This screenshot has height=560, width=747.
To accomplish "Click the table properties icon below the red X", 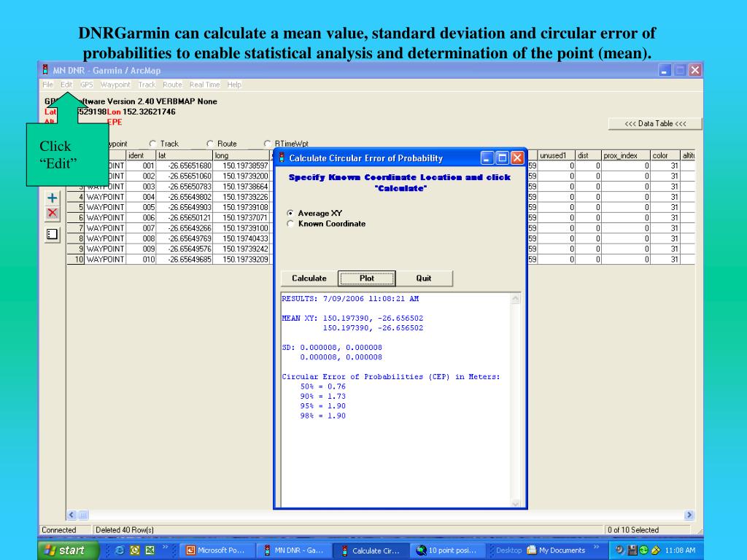I will [53, 234].
